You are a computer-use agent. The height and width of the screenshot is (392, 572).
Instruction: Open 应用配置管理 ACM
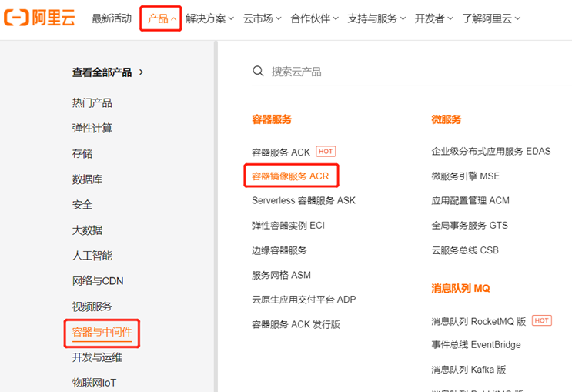[x=470, y=200]
